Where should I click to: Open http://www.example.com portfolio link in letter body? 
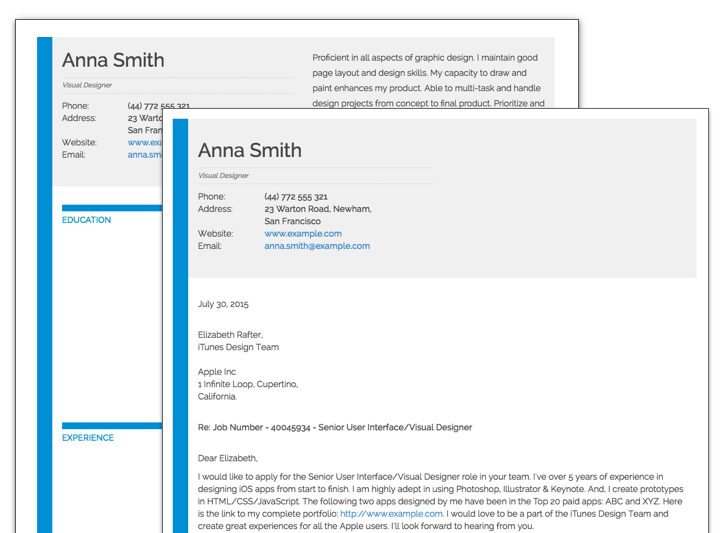point(391,514)
